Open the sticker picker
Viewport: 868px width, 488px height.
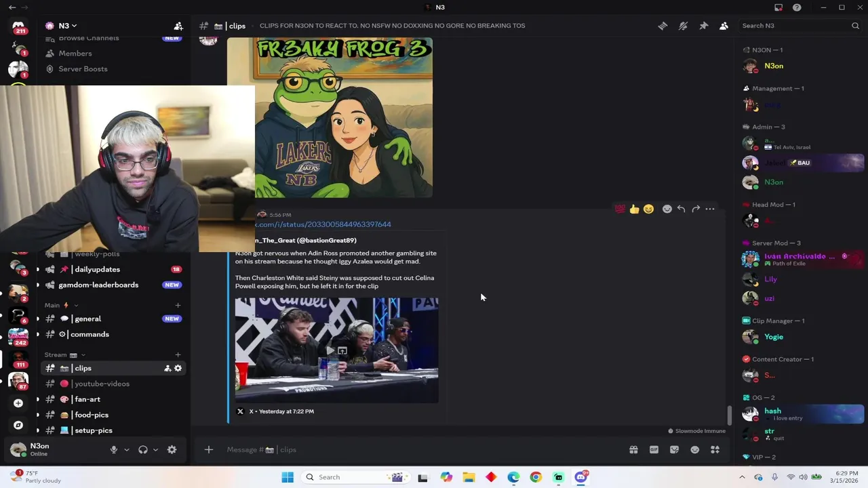tap(674, 449)
